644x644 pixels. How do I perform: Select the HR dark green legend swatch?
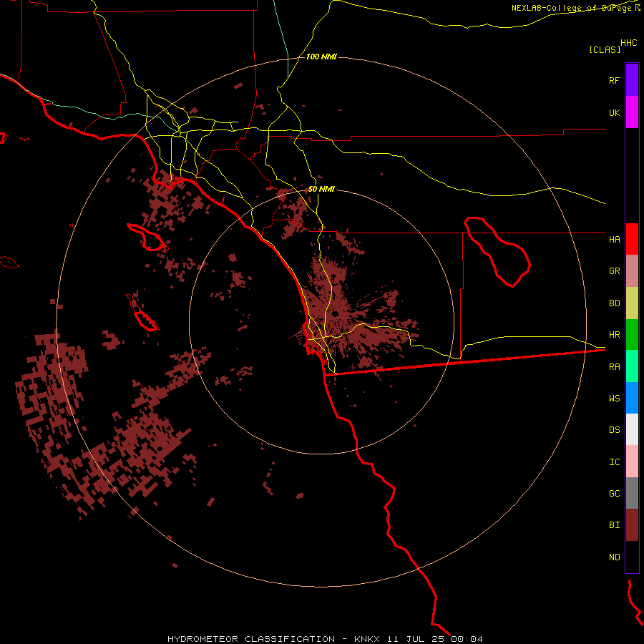632,335
